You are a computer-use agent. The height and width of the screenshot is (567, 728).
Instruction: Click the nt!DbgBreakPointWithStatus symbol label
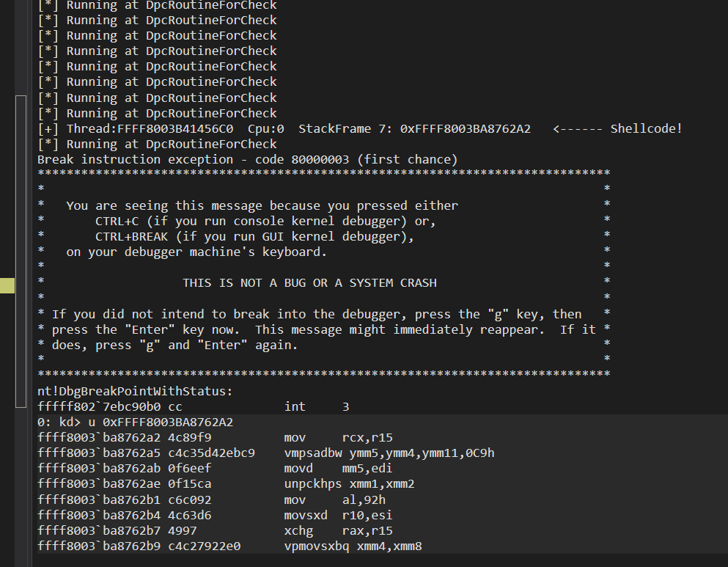(135, 391)
